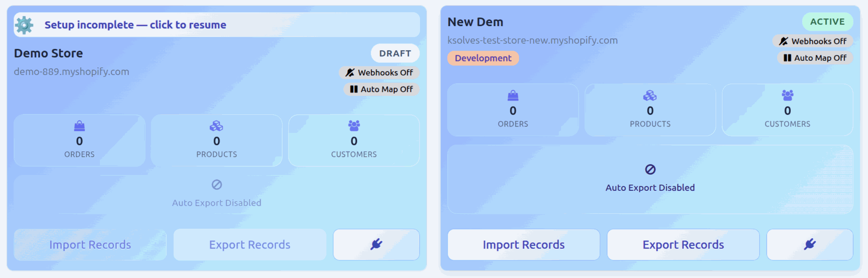Viewport: 868px width, 278px height.
Task: Click the customers people icon in Demo Store
Action: pos(354,126)
